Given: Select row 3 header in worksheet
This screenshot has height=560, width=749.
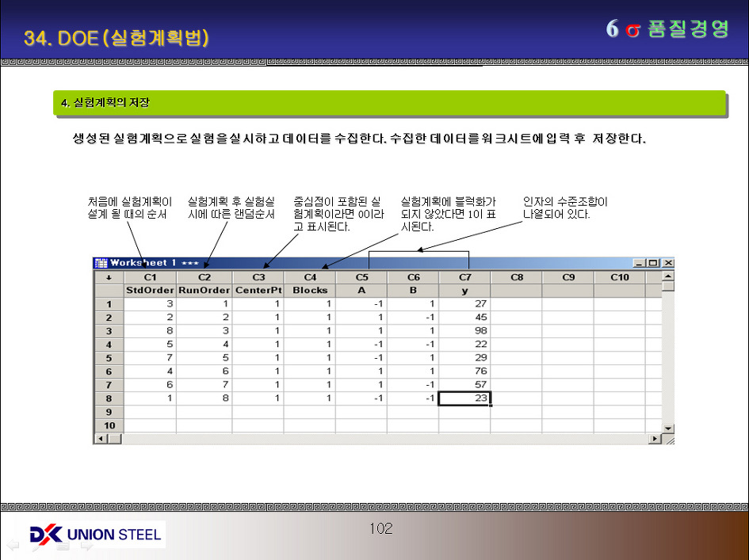Looking at the screenshot, I should tap(109, 331).
